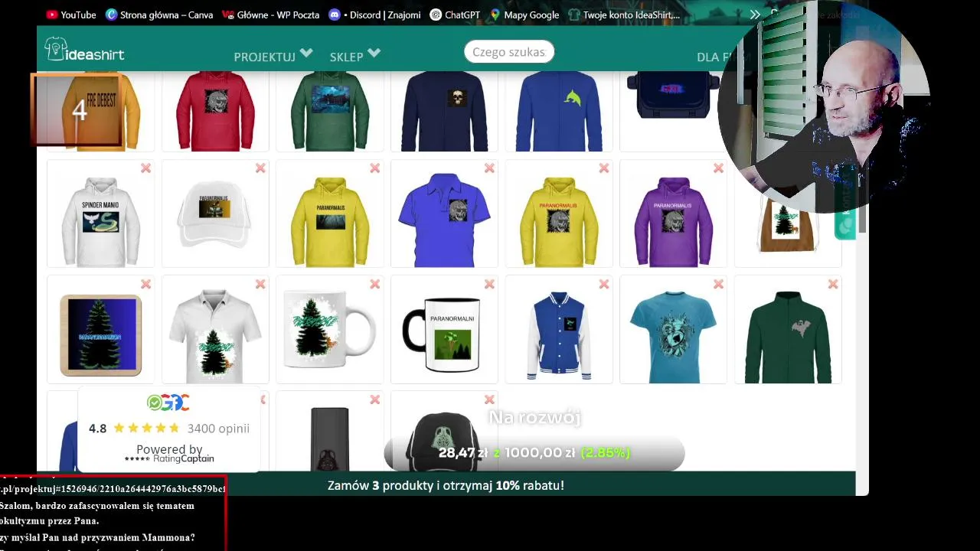Click the RatingCaptain 4.8 stars rating
Viewport: 980px width, 551px height.
click(146, 428)
